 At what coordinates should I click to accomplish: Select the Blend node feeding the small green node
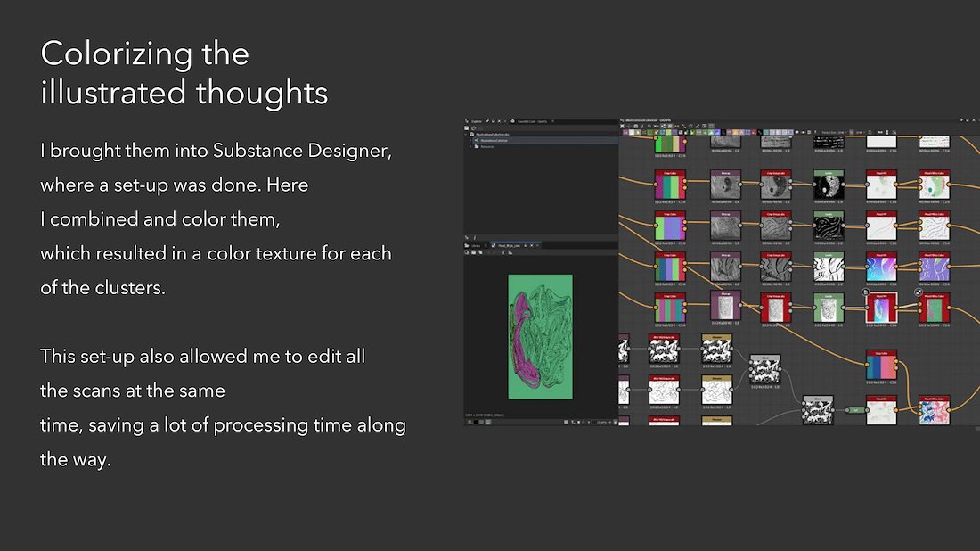click(x=818, y=410)
